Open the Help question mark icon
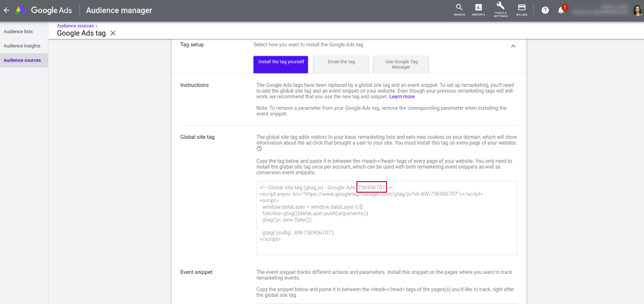The image size is (644, 304). (545, 10)
